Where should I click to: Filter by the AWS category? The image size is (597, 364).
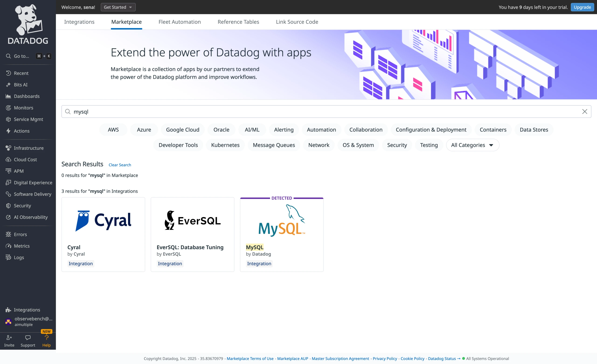[113, 130]
